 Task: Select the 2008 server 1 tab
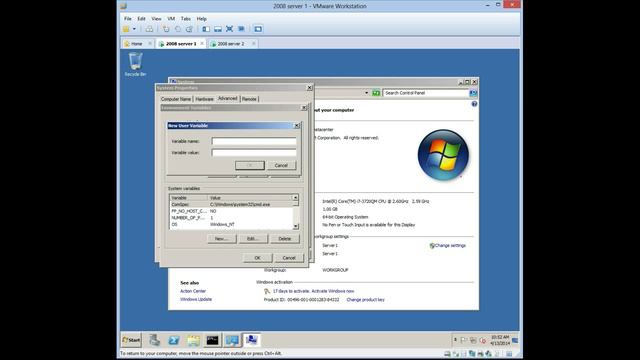(x=181, y=44)
